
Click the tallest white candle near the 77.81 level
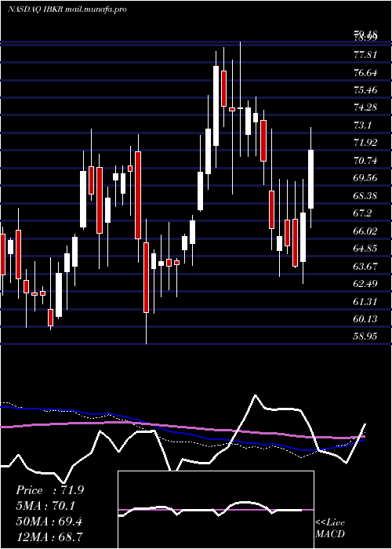(x=216, y=105)
